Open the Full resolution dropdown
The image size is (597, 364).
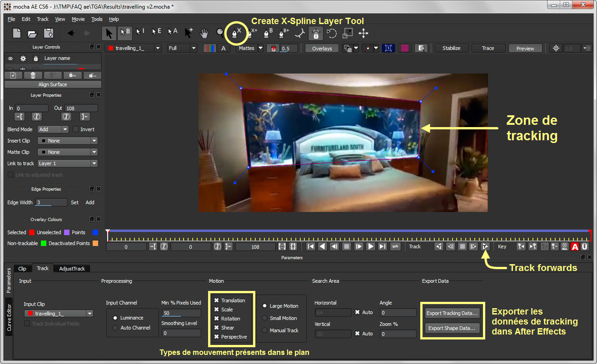(182, 48)
